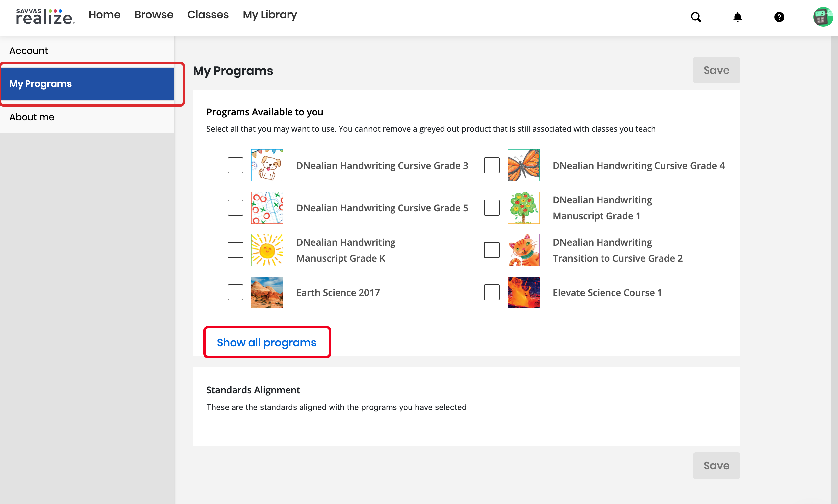Check the Earth Science 2017 checkbox
Image resolution: width=838 pixels, height=504 pixels.
236,292
